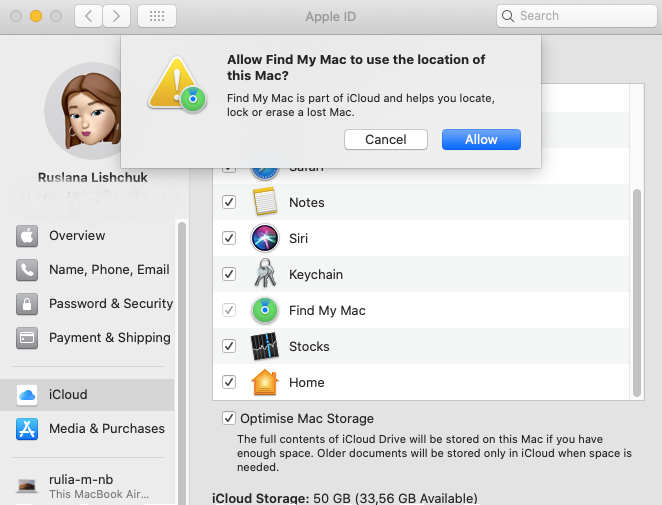Click the Siri label in the apps list

click(298, 239)
